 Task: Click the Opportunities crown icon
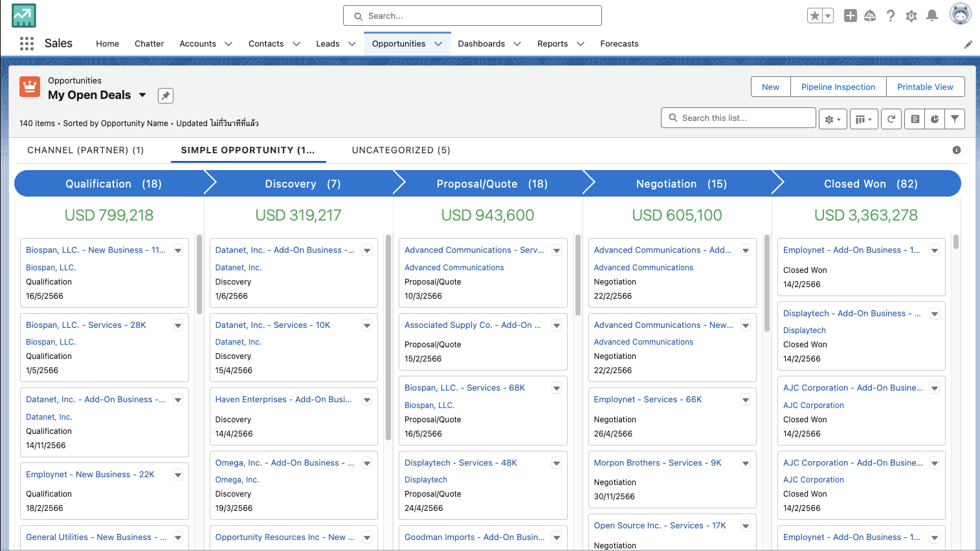[x=30, y=87]
